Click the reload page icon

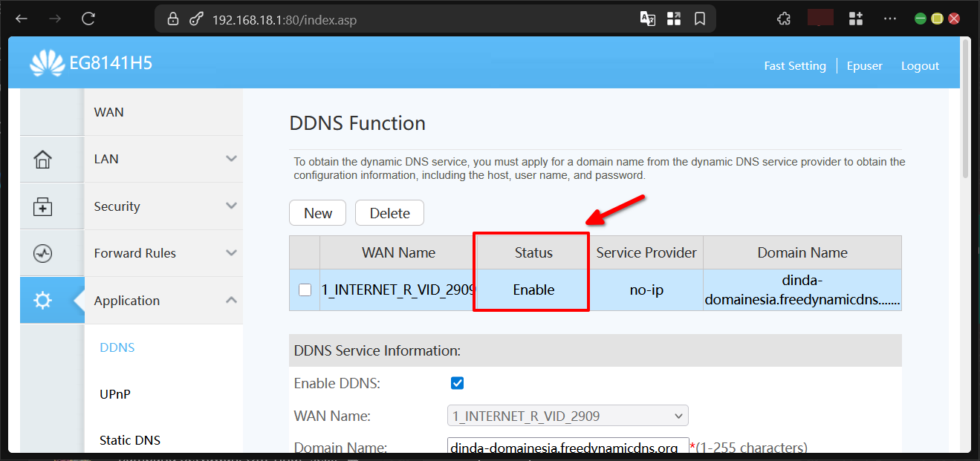(x=88, y=19)
